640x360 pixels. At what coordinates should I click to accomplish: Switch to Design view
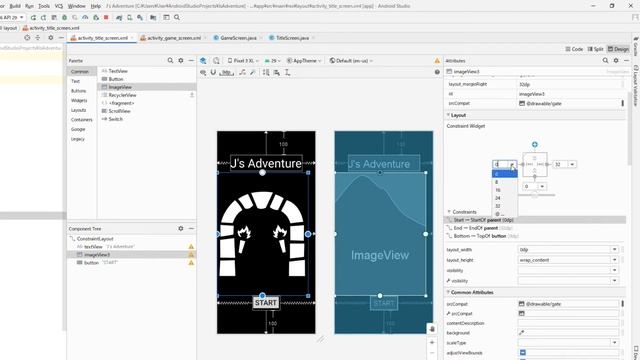pos(618,49)
